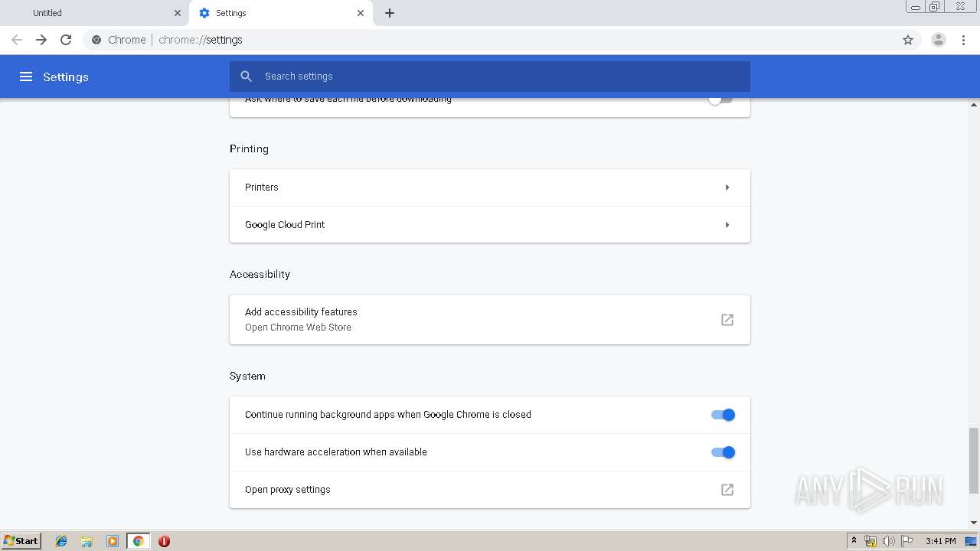
Task: Select the Chrome taskbar button
Action: 138,541
